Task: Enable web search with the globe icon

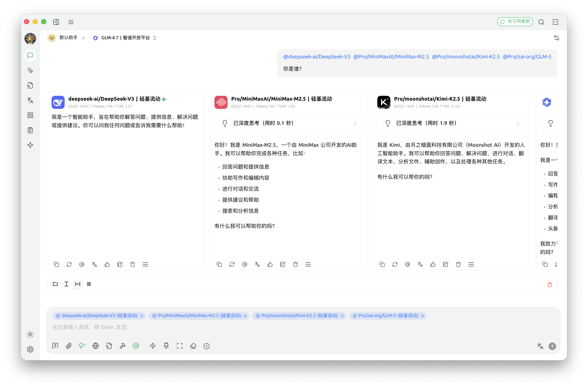Action: pos(95,346)
